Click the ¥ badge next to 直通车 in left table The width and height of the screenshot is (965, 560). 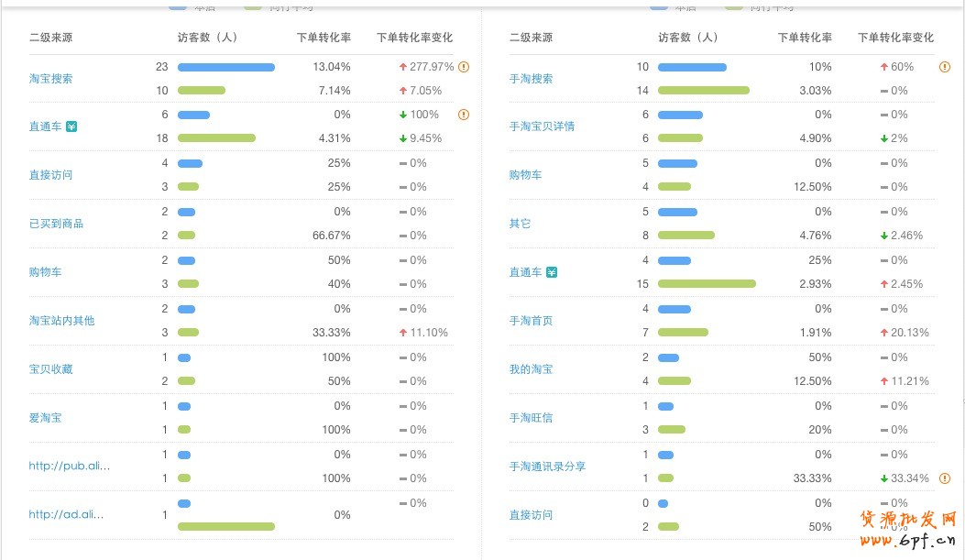pos(71,126)
